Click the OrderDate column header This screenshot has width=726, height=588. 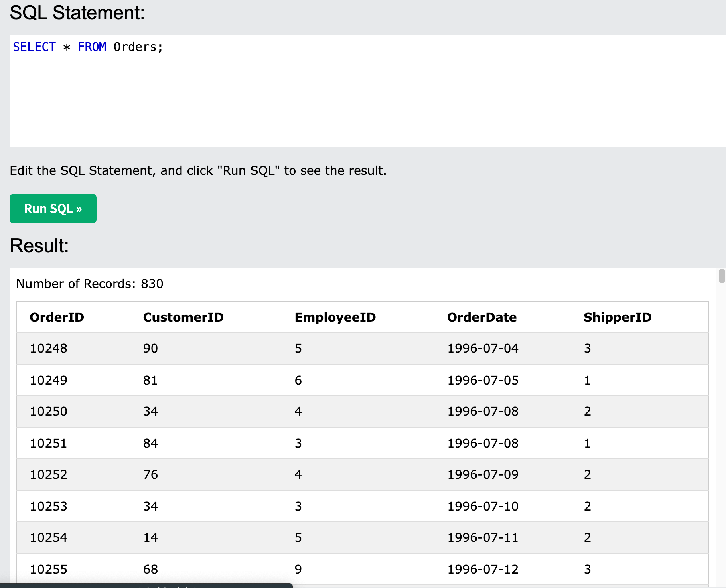coord(482,317)
